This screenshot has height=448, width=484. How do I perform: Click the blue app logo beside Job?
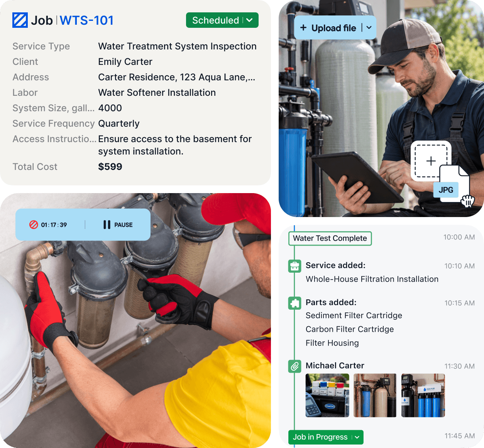20,20
